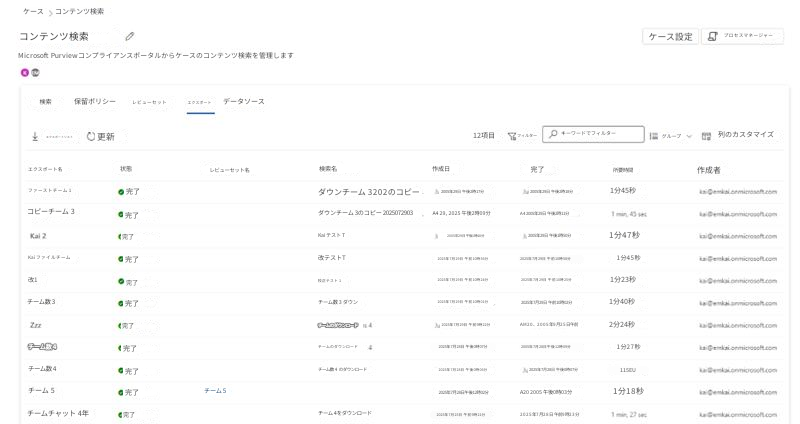Screen dimensions: 800x424
Task: Sort by the 状態 column header
Action: [x=126, y=168]
